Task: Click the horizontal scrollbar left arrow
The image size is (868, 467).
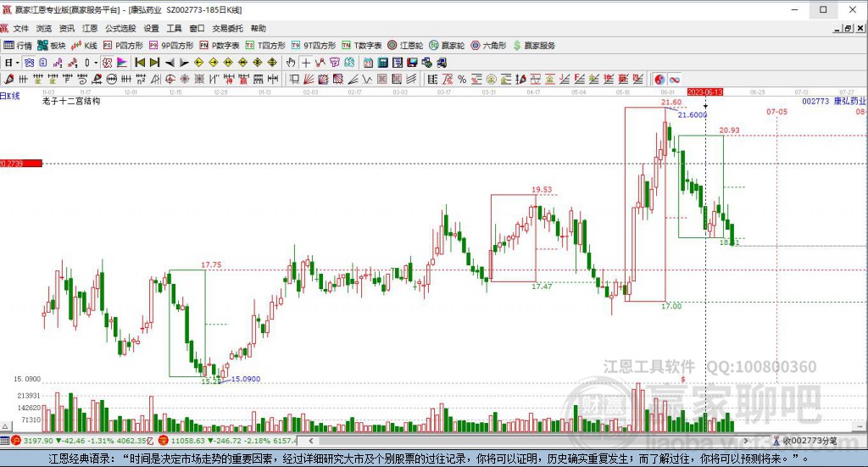Action: [312, 441]
